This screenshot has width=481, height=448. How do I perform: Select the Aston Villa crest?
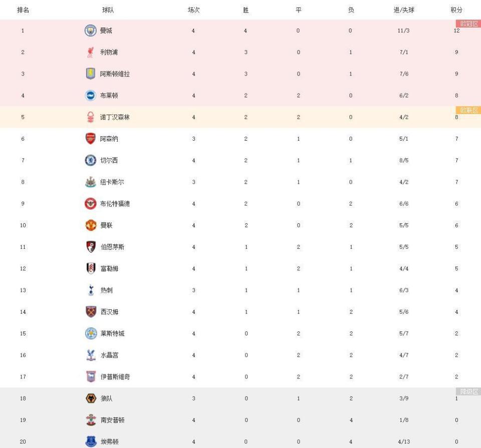pyautogui.click(x=91, y=74)
